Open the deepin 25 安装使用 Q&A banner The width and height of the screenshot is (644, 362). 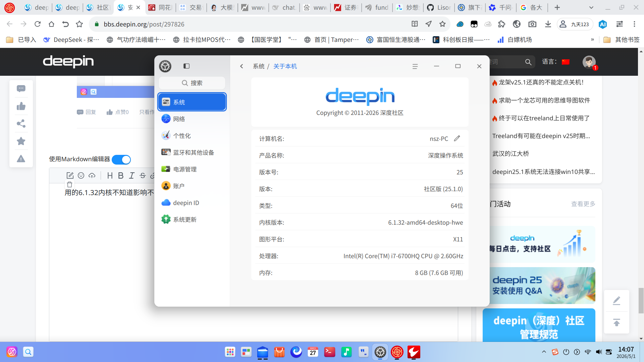pos(542,286)
